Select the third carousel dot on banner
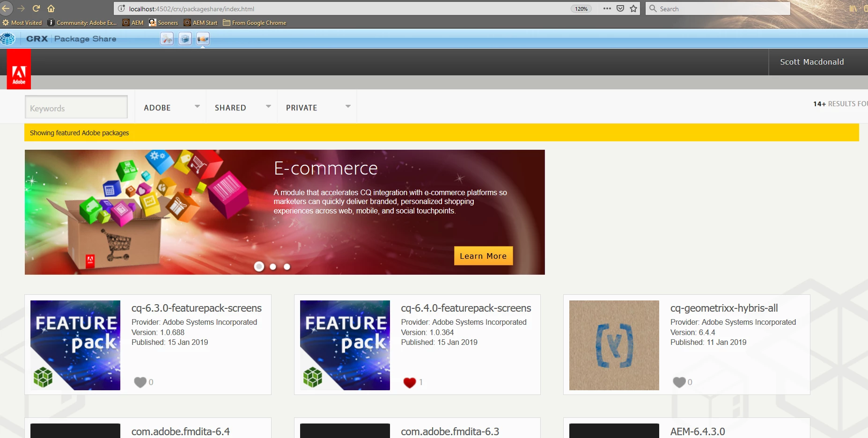Viewport: 868px width, 438px height. 287,267
